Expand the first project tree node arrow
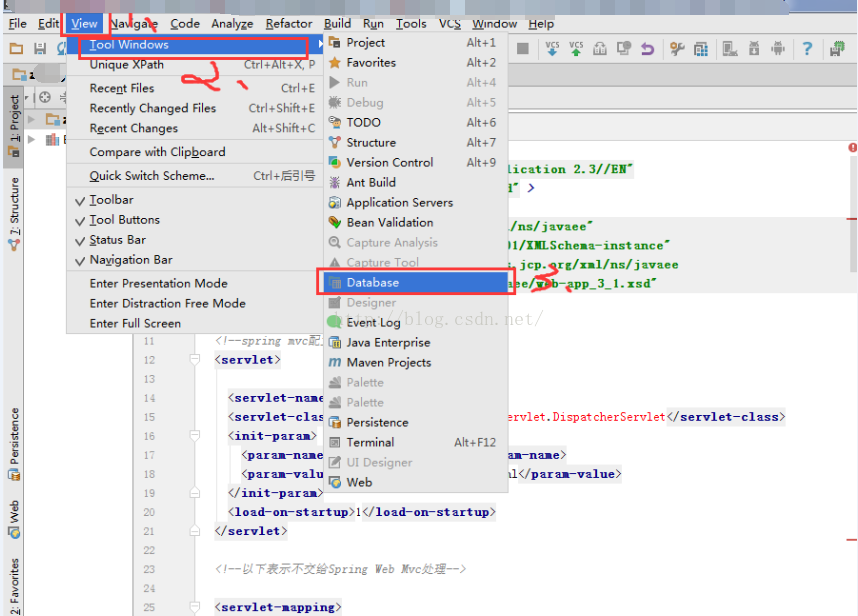Image resolution: width=858 pixels, height=616 pixels. tap(32, 119)
